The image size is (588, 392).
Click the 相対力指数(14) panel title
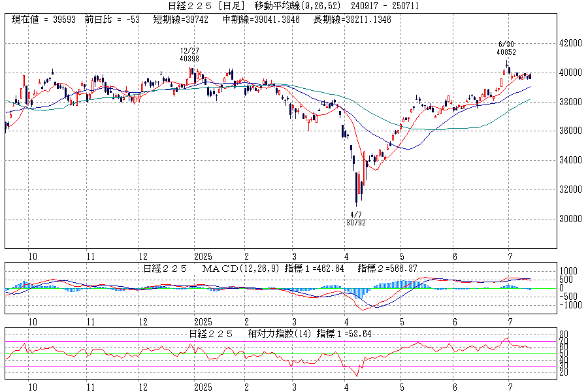(x=274, y=334)
